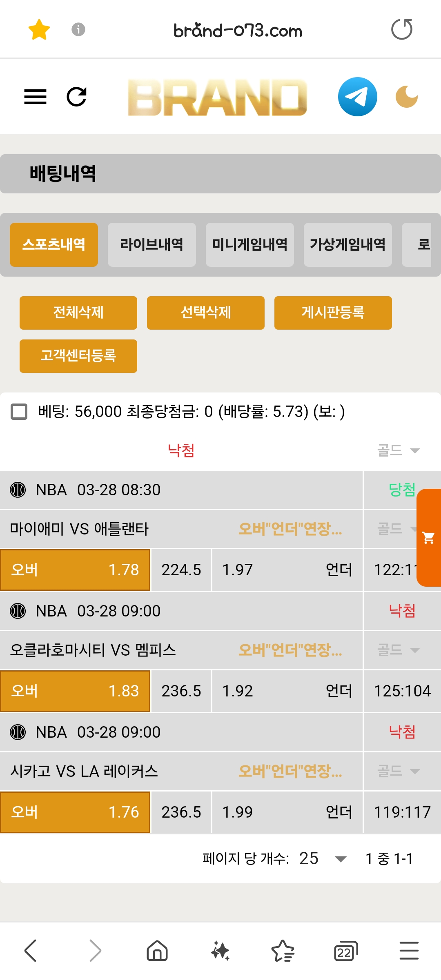Click the browser address bar URL
Image resolution: width=441 pixels, height=980 pixels.
(x=238, y=31)
